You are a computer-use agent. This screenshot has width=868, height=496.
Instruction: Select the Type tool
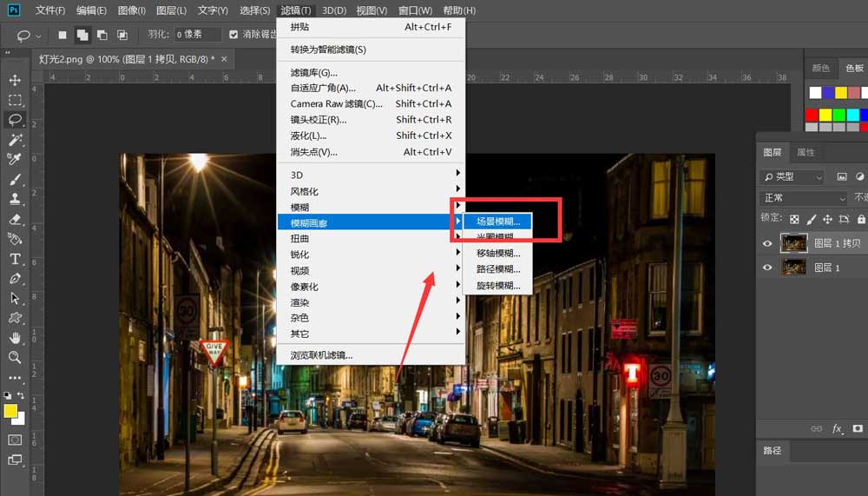click(x=15, y=259)
